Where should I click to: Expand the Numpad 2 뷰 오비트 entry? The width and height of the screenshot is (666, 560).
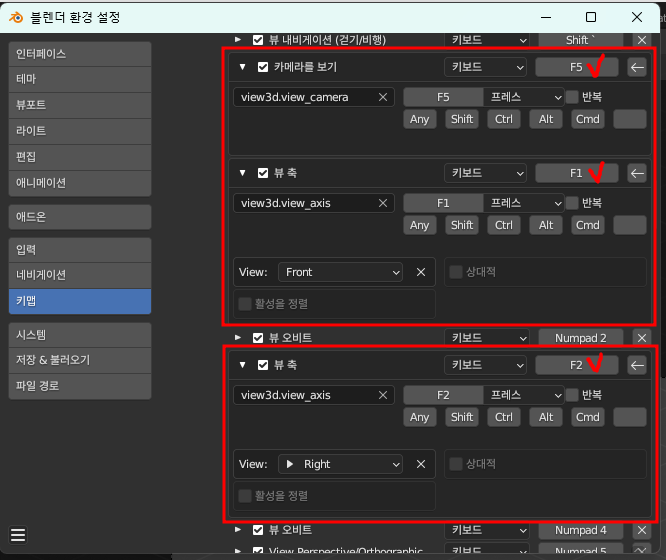[238, 338]
